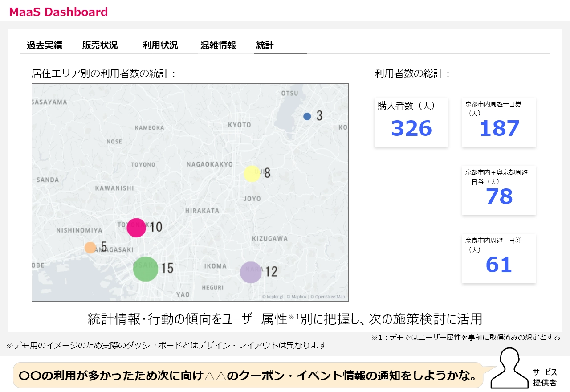This screenshot has height=392, width=570.
Task: Open the 過去実績 tab
Action: click(x=44, y=45)
